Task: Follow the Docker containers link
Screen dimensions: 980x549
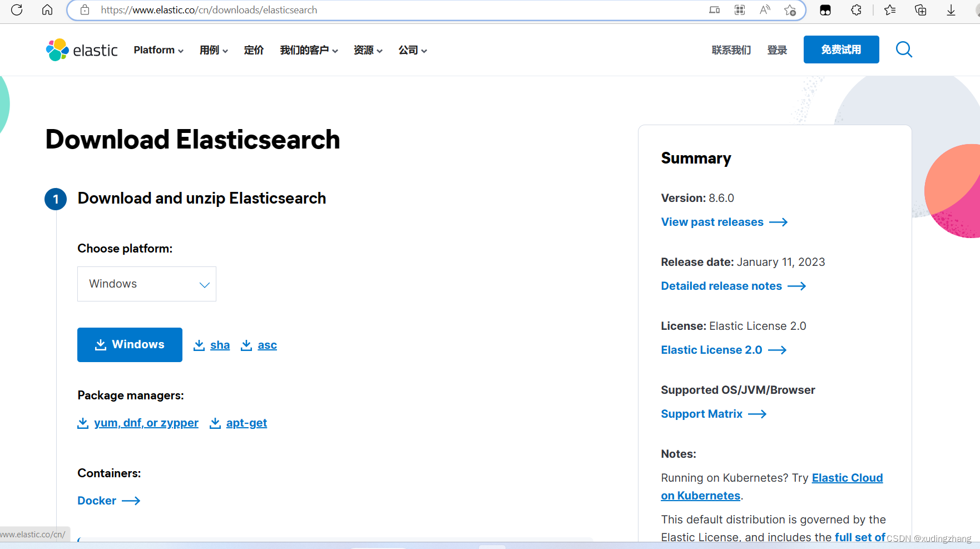Action: pos(108,501)
